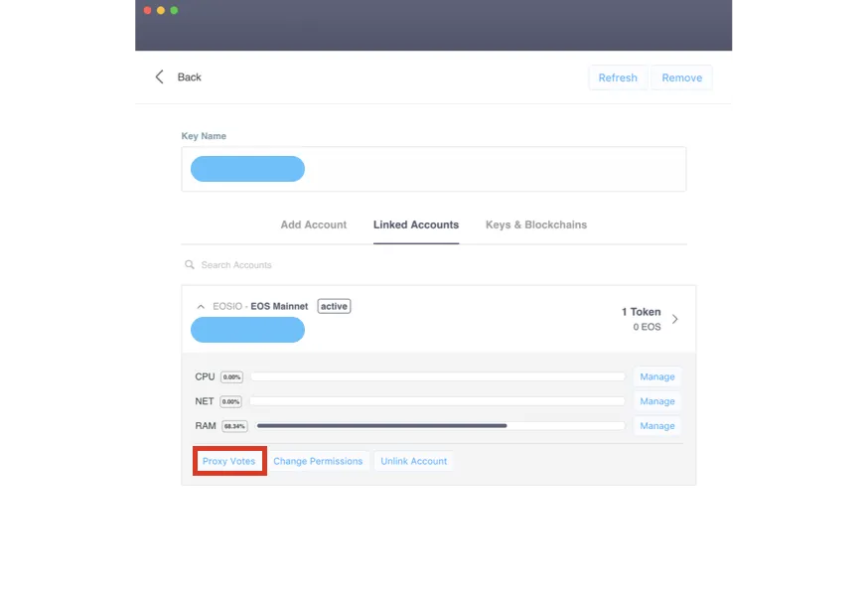
Task: Refresh the key's accounts
Action: tap(618, 77)
